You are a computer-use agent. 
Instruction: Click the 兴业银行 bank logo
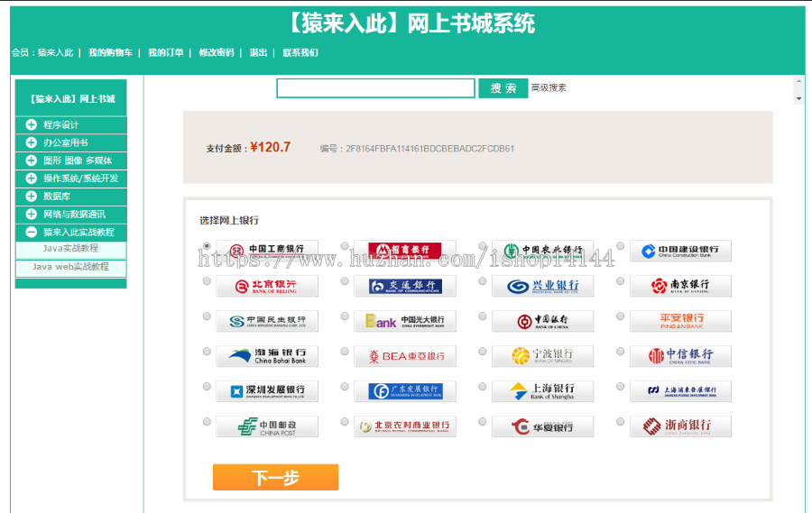pyautogui.click(x=543, y=286)
